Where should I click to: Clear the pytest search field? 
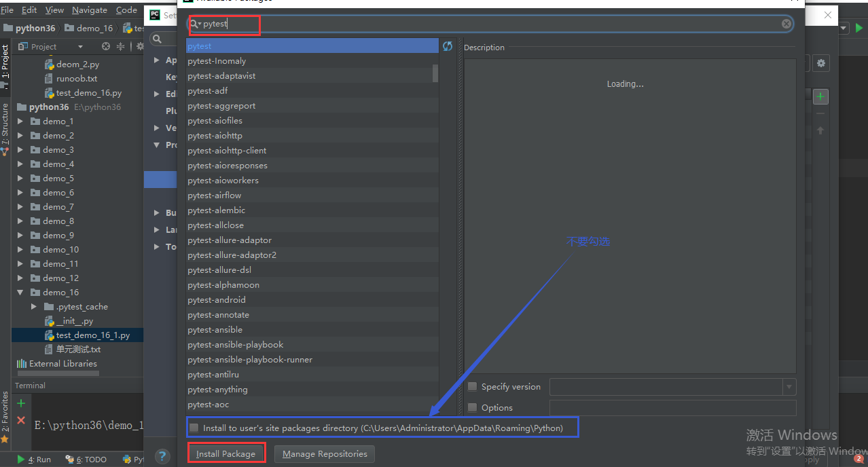[786, 24]
